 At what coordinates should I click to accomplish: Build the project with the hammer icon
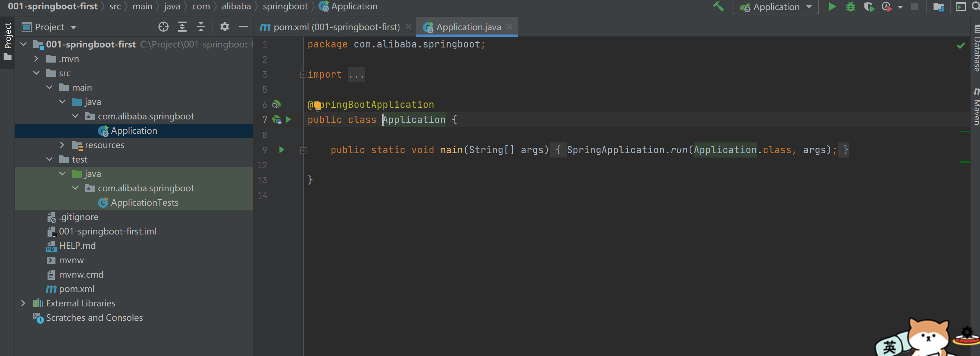[x=718, y=6]
